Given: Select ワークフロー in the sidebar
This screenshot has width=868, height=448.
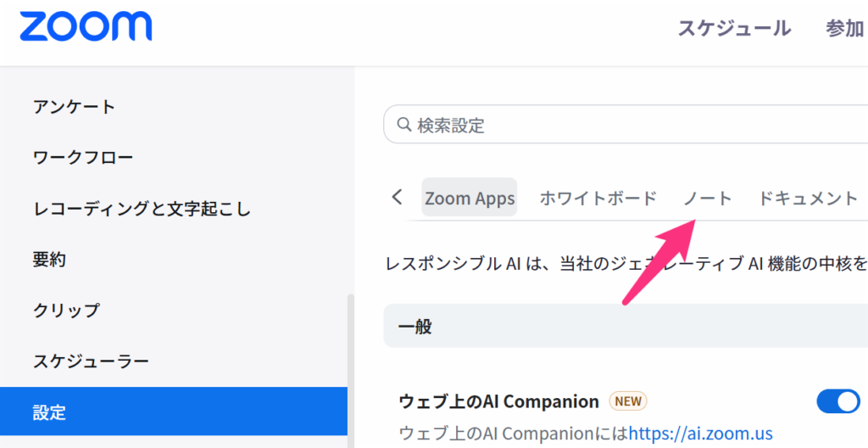Looking at the screenshot, I should (83, 158).
